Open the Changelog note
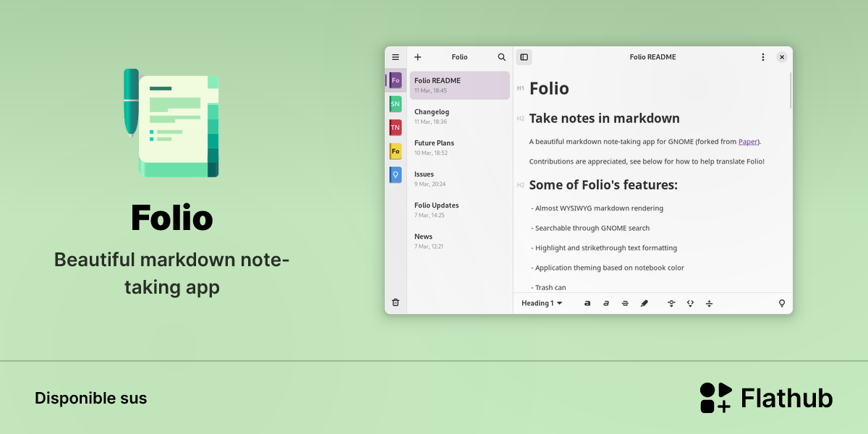The width and height of the screenshot is (868, 434). click(459, 116)
